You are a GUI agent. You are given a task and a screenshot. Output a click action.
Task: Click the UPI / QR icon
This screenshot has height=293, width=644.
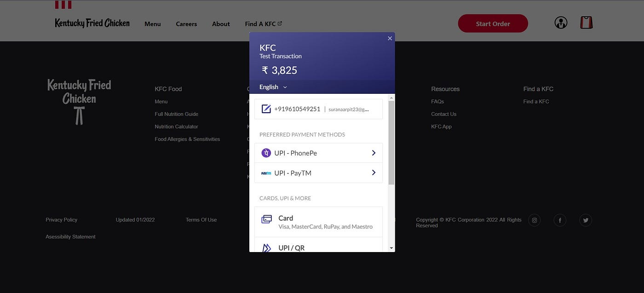coord(267,247)
